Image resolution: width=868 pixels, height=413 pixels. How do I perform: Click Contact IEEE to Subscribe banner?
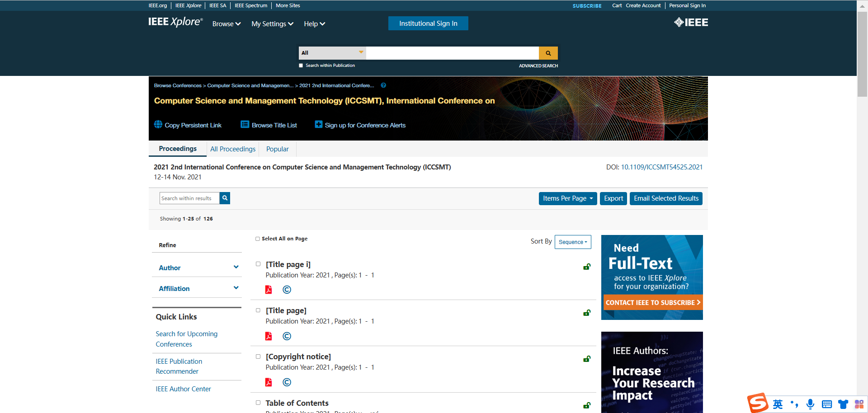(x=652, y=302)
